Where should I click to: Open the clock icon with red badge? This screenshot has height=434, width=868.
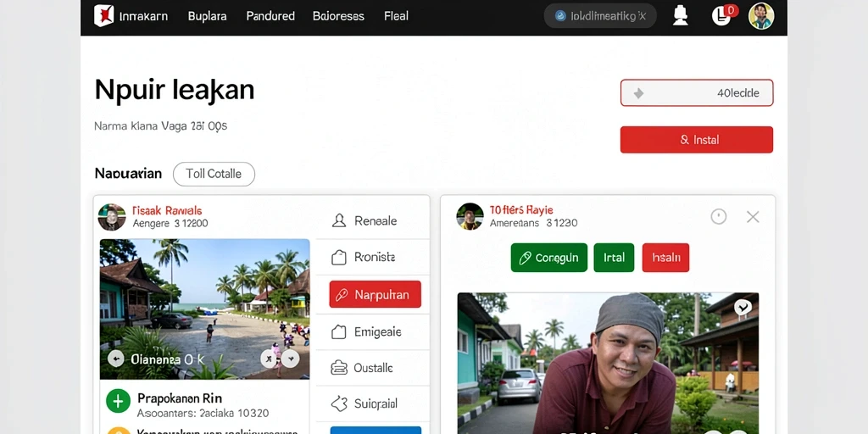click(x=723, y=15)
